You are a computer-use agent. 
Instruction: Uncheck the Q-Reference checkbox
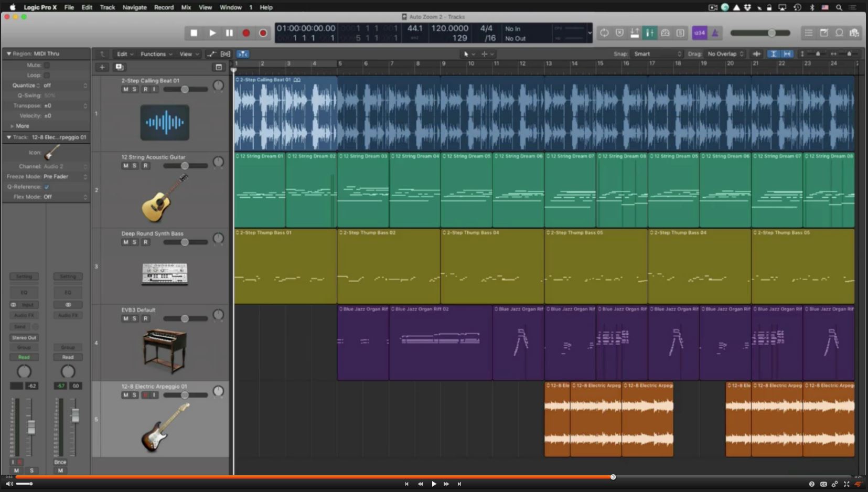[47, 187]
